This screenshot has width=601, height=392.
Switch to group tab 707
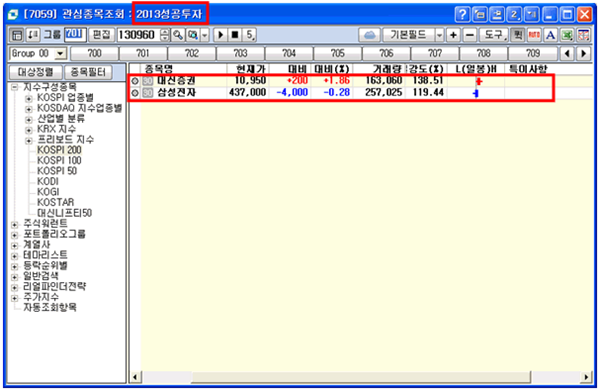(435, 53)
